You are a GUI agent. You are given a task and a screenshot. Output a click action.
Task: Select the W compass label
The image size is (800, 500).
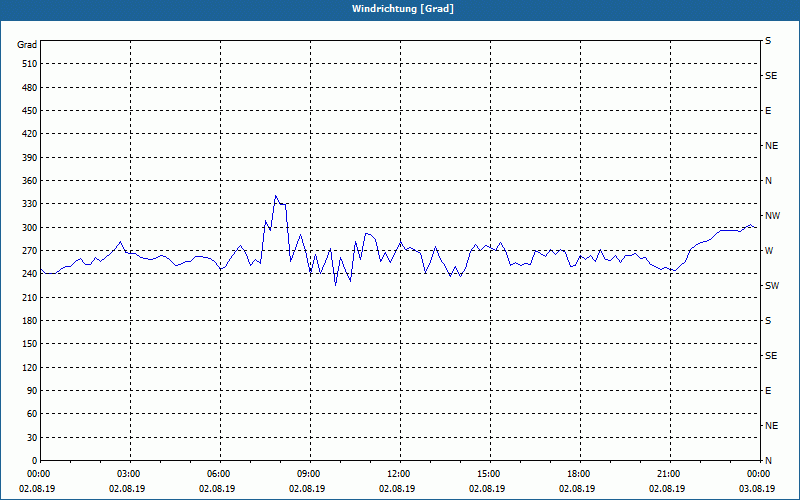pos(769,251)
